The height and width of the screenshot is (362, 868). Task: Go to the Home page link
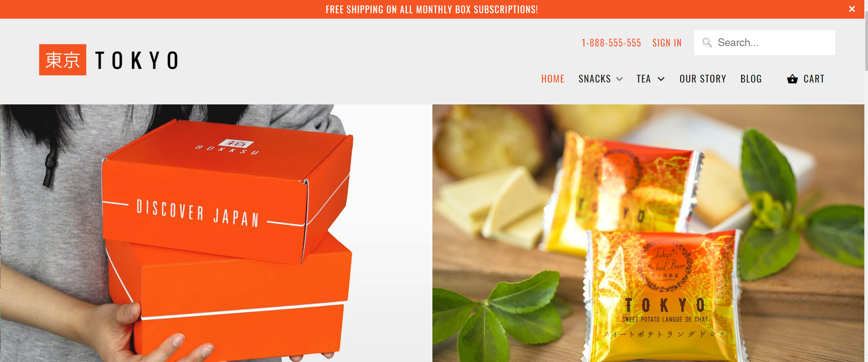(x=553, y=79)
